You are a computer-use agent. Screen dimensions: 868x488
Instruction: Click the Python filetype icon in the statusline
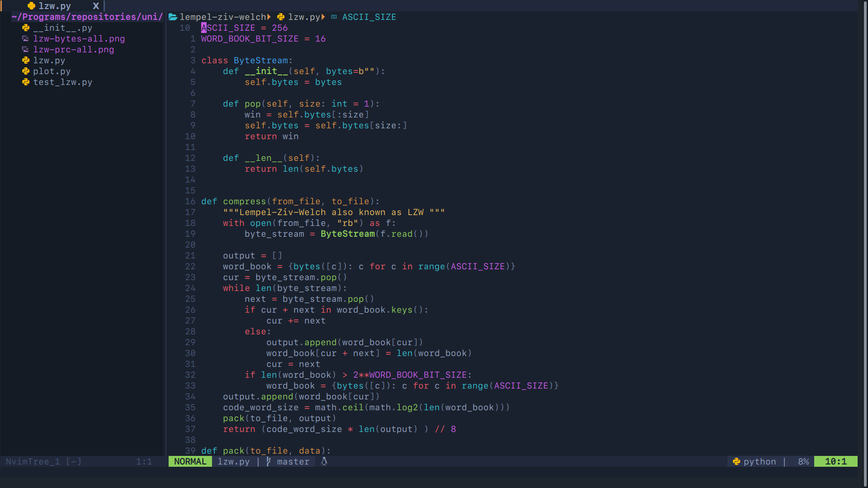[736, 461]
